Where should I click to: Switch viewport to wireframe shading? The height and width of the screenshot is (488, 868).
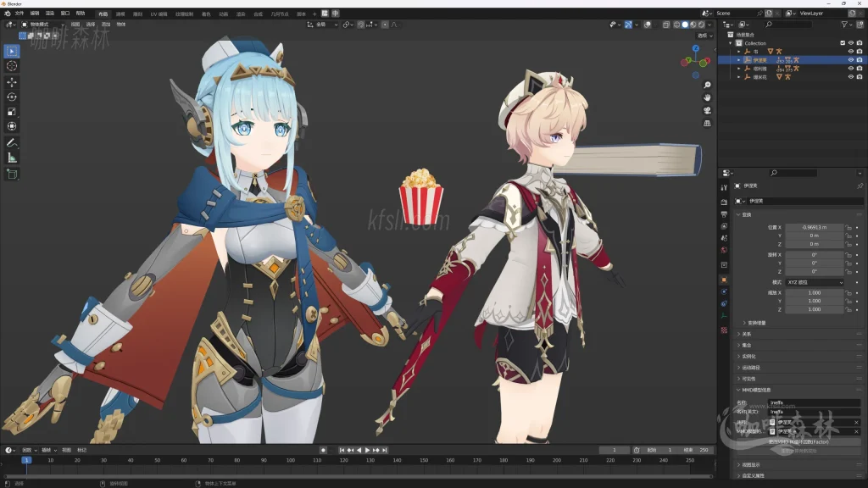point(677,25)
